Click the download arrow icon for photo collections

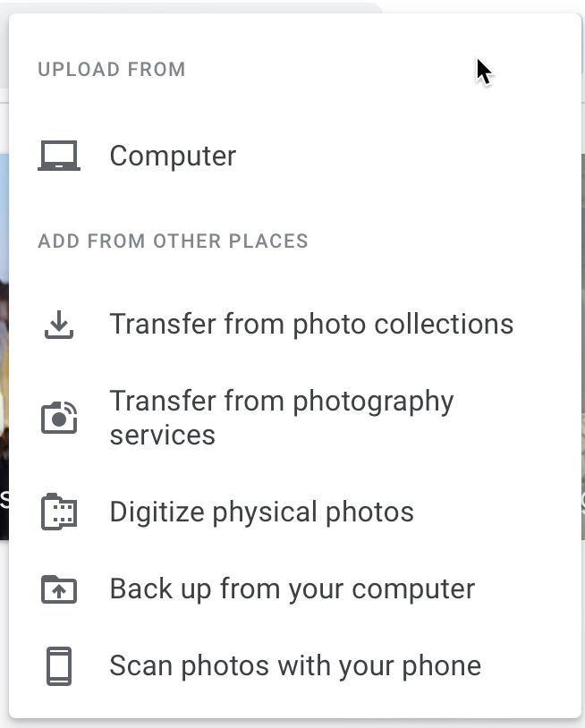(59, 325)
